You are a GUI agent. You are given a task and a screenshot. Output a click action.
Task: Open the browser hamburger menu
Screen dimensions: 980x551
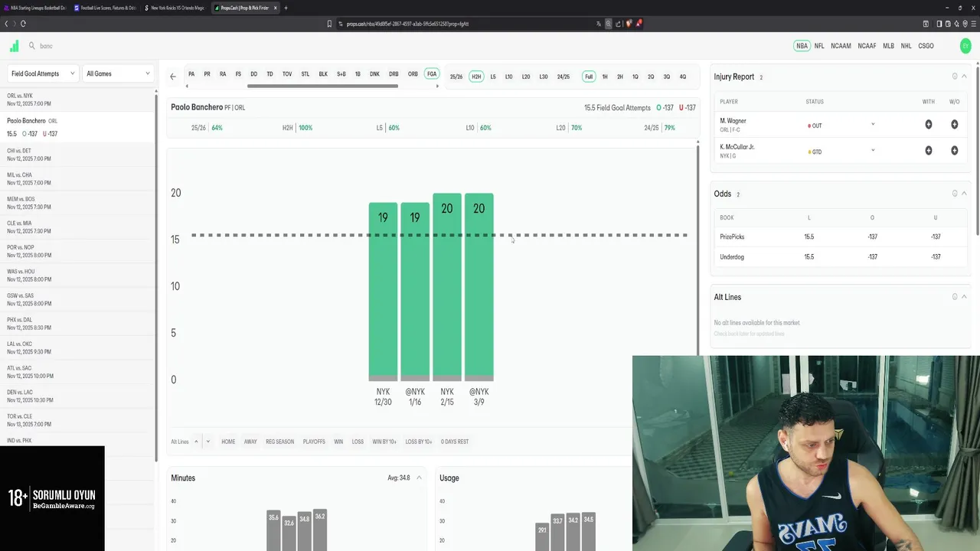point(973,24)
